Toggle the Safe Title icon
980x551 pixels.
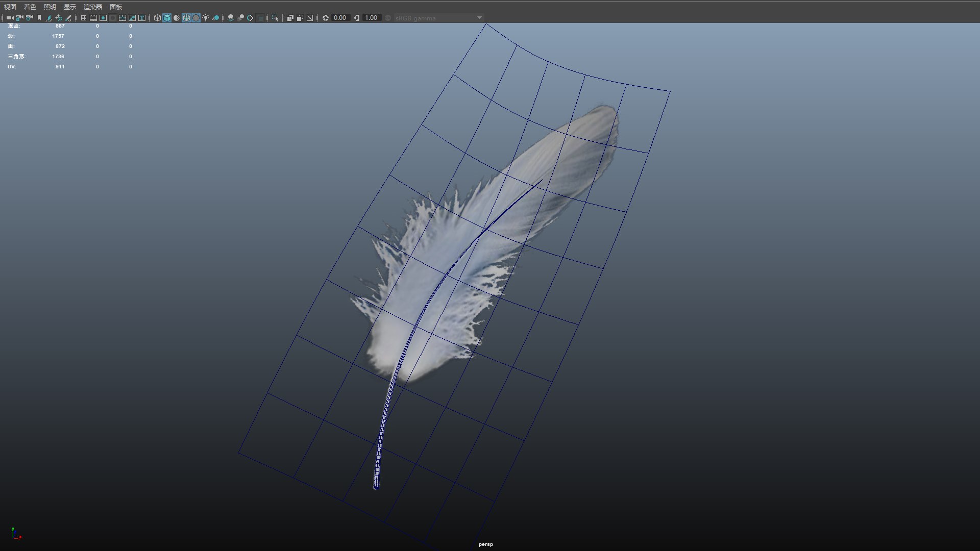142,18
